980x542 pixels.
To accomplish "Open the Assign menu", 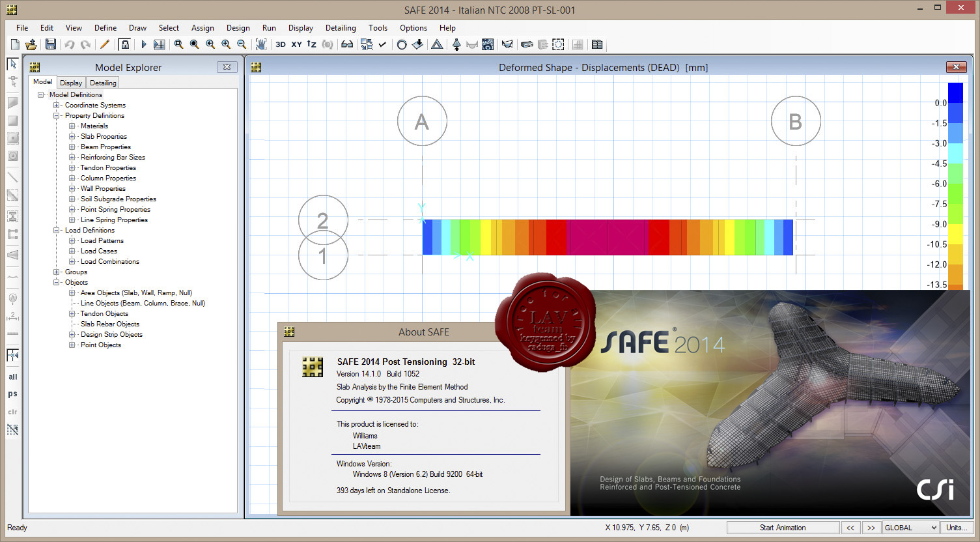I will click(x=203, y=28).
